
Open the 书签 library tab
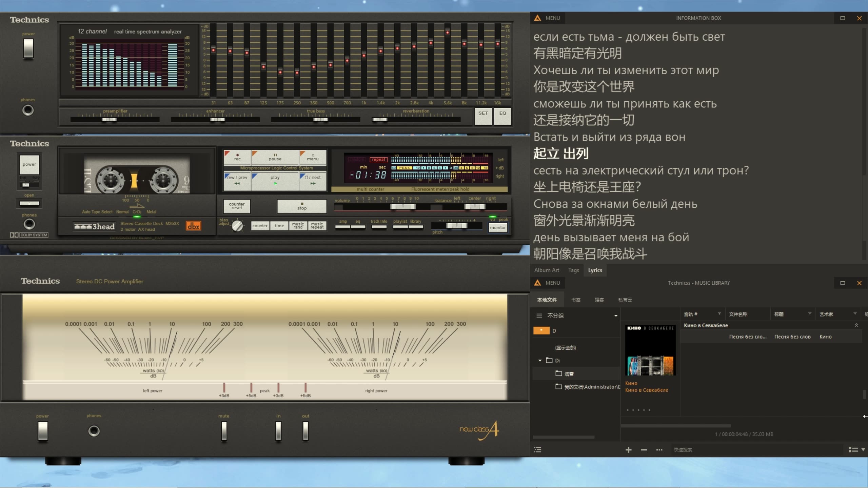point(576,300)
